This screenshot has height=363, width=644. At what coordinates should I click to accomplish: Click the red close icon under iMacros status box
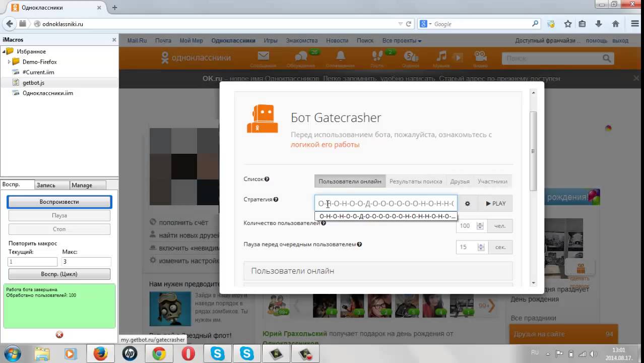click(x=59, y=335)
